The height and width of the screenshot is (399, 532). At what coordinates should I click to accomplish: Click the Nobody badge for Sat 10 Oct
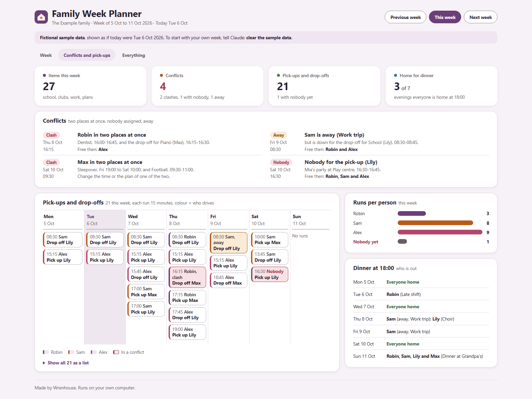(x=281, y=162)
